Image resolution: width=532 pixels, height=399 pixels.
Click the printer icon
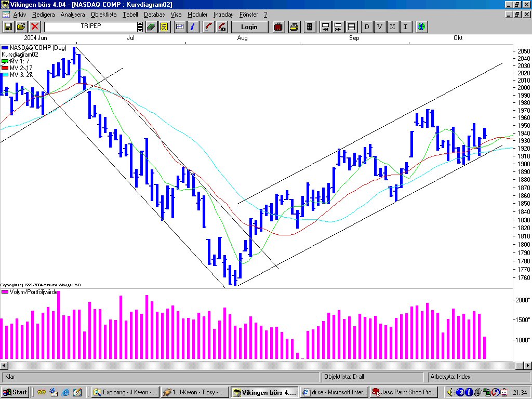pyautogui.click(x=294, y=27)
